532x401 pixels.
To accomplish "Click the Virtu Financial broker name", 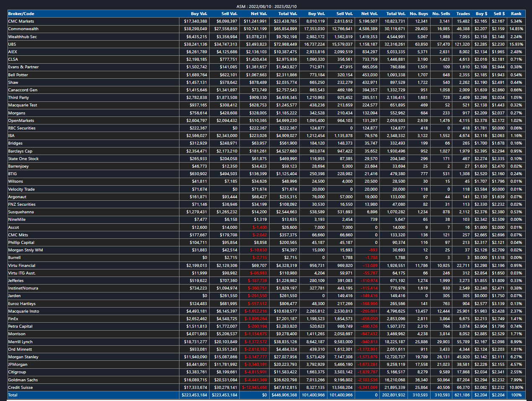I will (x=22, y=266).
